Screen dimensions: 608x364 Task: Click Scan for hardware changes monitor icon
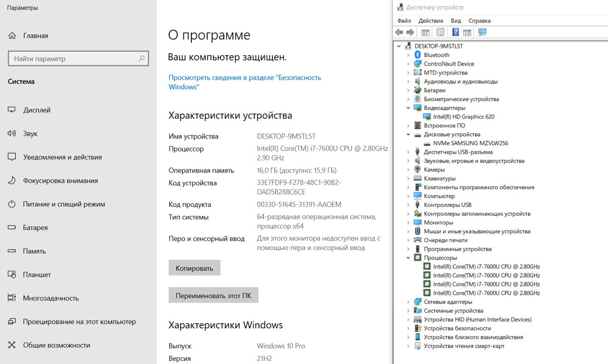click(x=483, y=32)
